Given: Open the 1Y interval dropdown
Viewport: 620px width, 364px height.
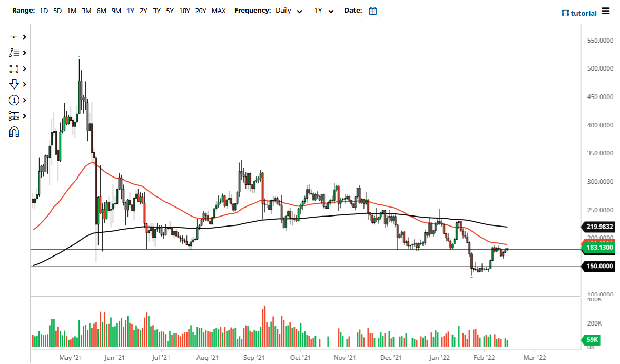Looking at the screenshot, I should [325, 11].
